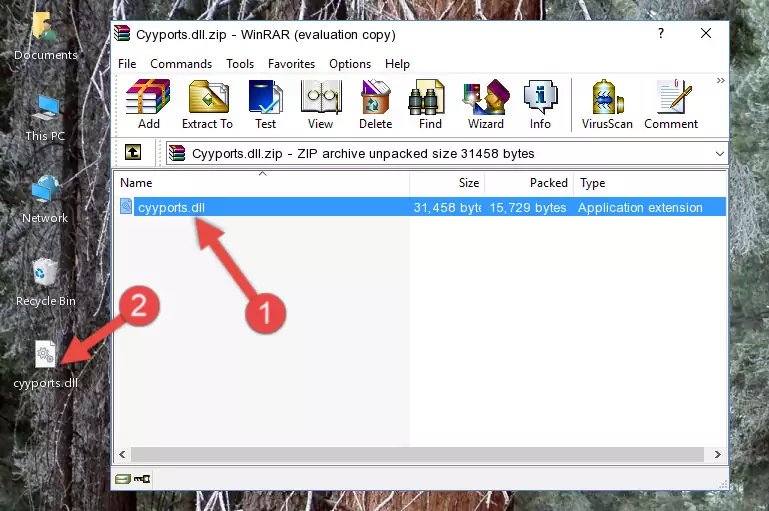The image size is (769, 511).
Task: Click the 15,729 bytes packed value
Action: click(x=528, y=207)
